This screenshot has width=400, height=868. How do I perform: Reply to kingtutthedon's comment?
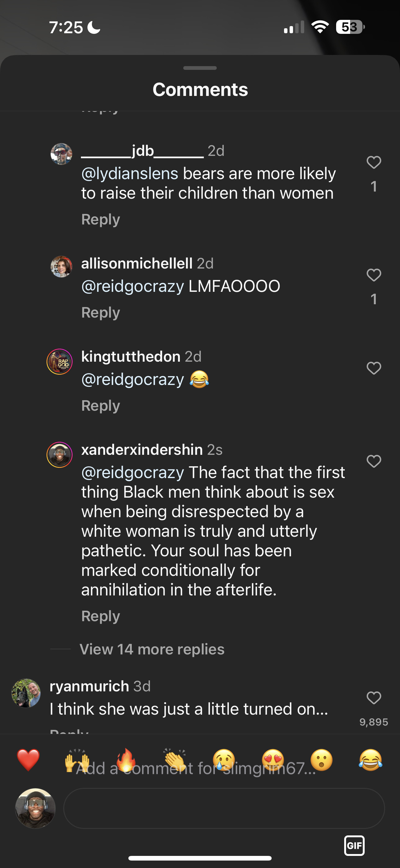(101, 406)
